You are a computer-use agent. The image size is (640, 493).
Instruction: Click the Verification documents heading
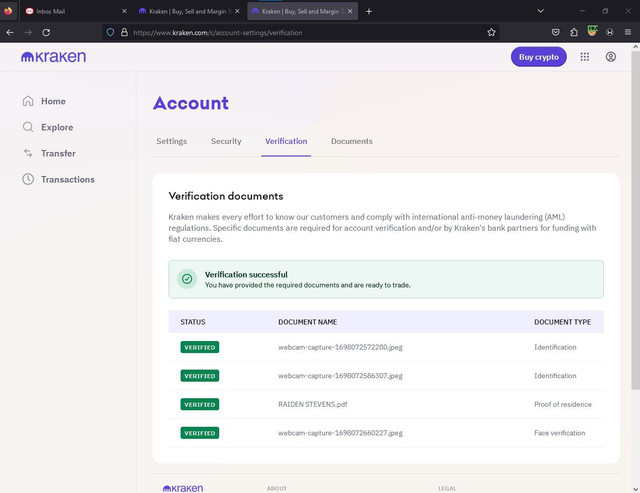pyautogui.click(x=226, y=196)
